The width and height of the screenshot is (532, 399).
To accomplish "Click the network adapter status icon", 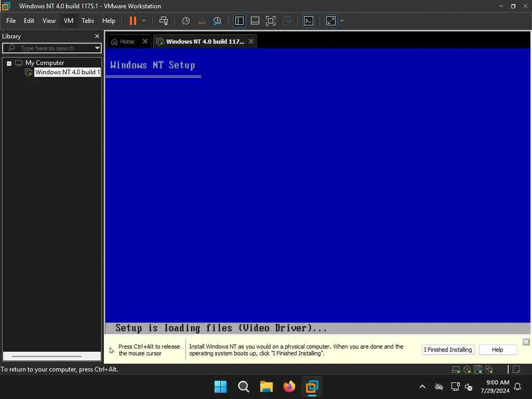I will [489, 369].
